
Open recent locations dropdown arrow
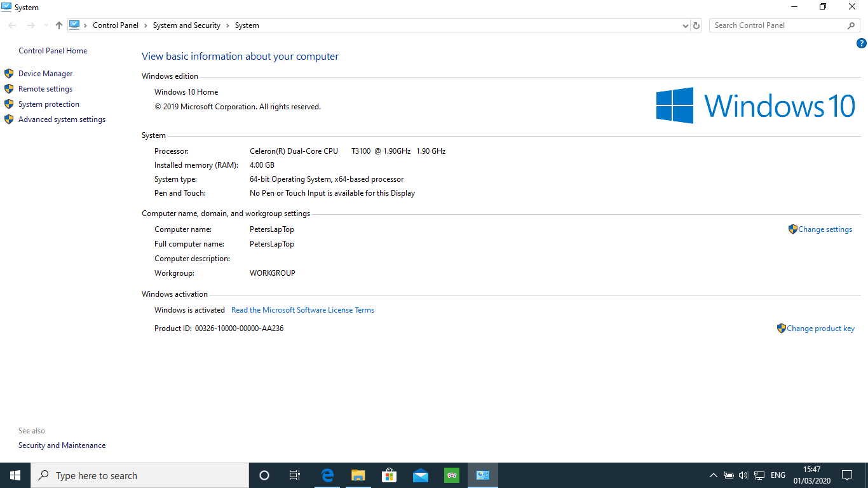(46, 25)
